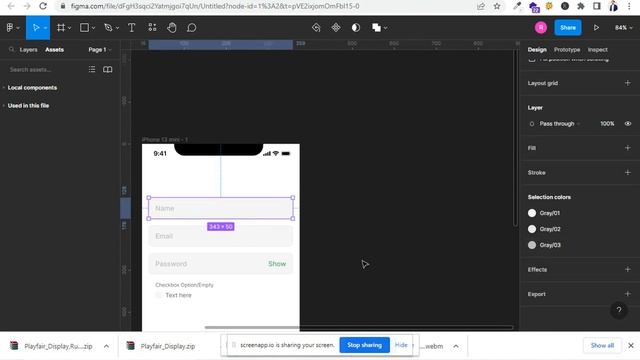
Task: Select the Rectangle shape tool
Action: point(84,27)
